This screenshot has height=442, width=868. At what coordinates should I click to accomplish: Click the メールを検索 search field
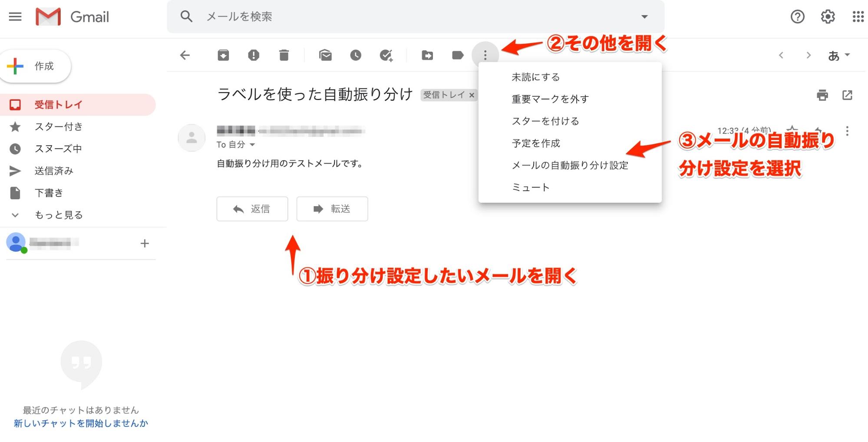point(413,16)
